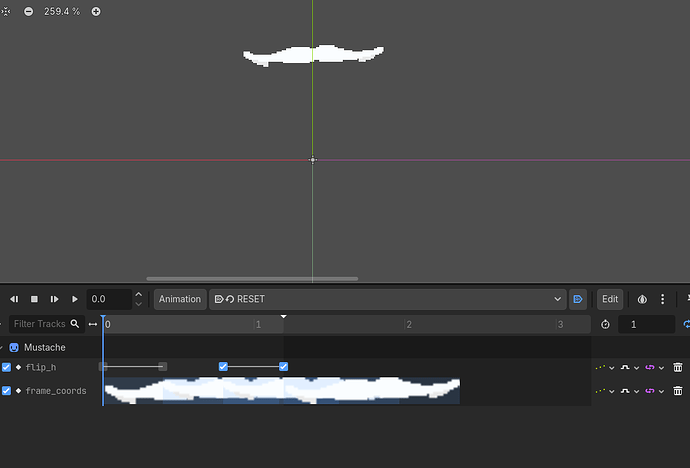Click timeline ruler at second 3

pyautogui.click(x=560, y=325)
